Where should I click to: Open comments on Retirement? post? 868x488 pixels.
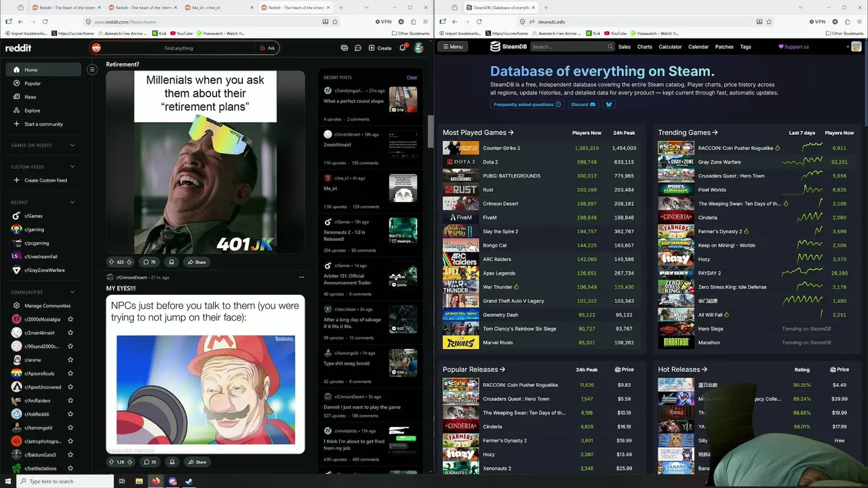coord(149,262)
